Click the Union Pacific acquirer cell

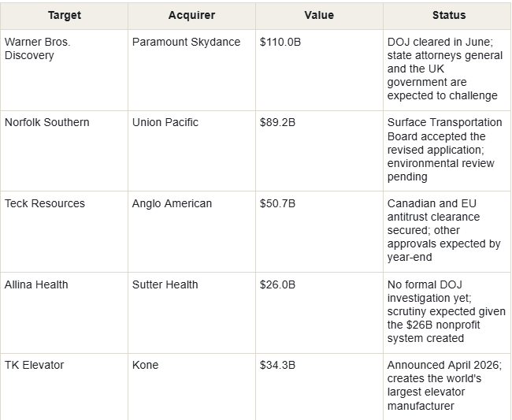[191, 151]
